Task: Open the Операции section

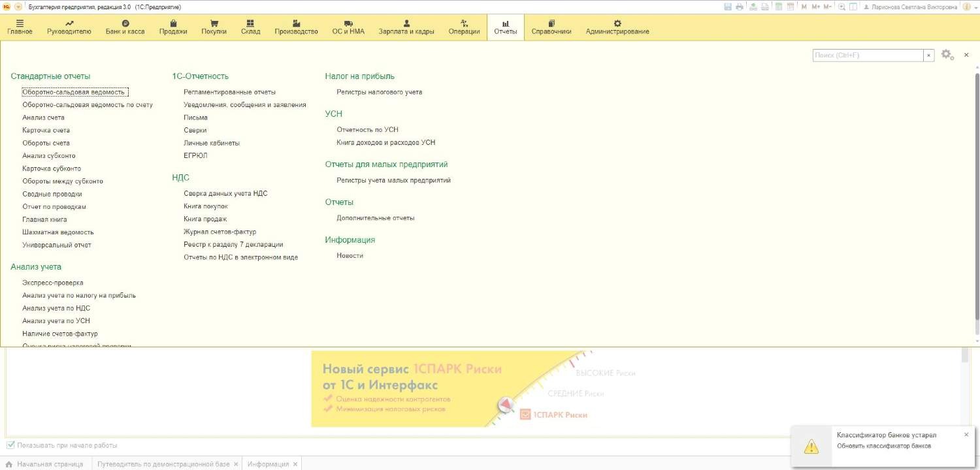Action: [x=465, y=27]
